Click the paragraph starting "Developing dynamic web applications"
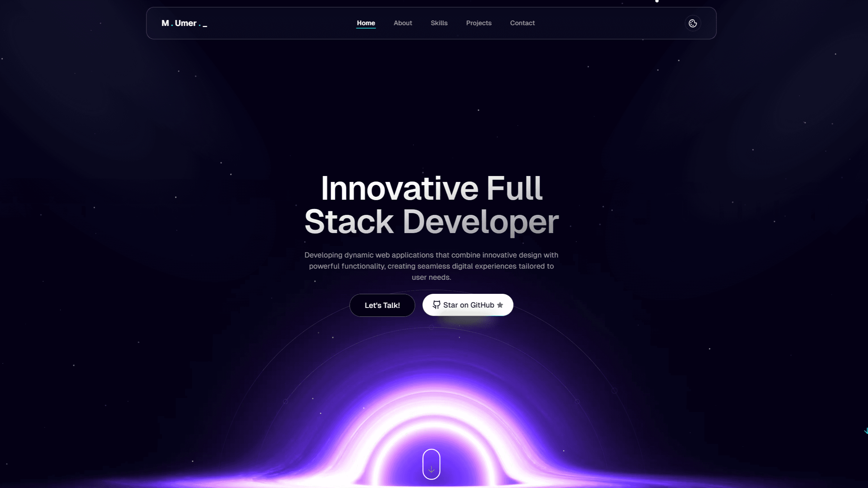 [x=431, y=266]
